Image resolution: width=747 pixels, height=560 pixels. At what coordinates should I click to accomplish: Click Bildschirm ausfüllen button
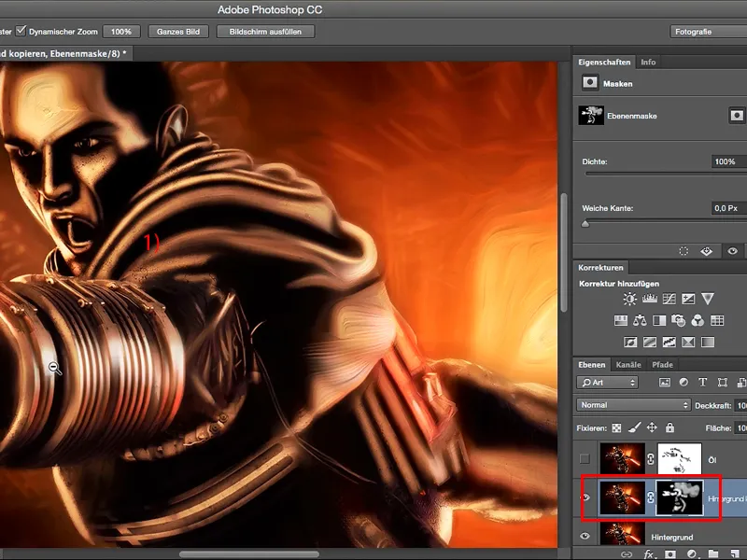(265, 32)
